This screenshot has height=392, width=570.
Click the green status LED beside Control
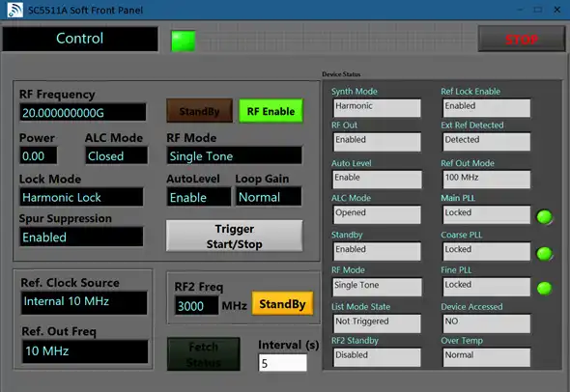(184, 41)
